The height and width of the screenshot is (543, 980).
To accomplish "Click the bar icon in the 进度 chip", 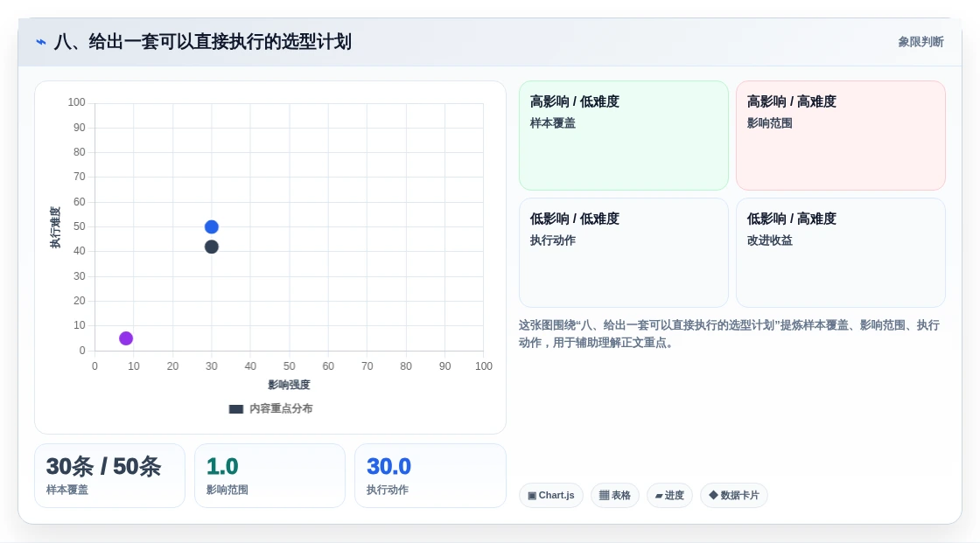I will 659,496.
